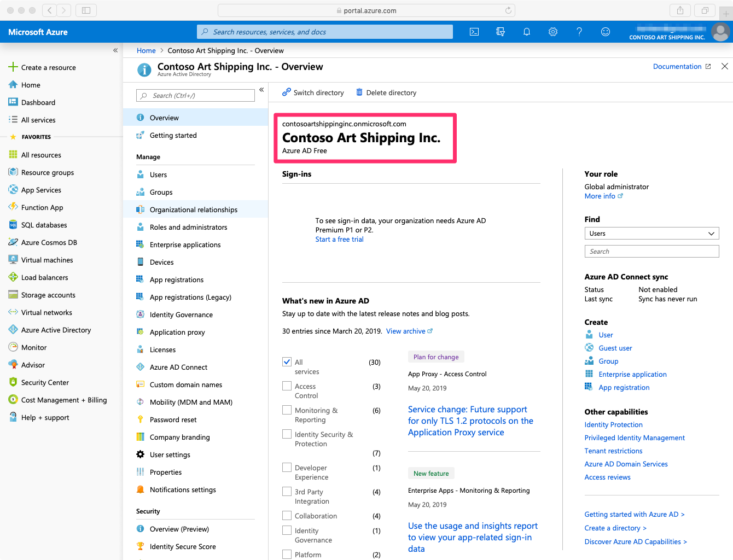
Task: Click the Company branding icon
Action: [x=140, y=437]
